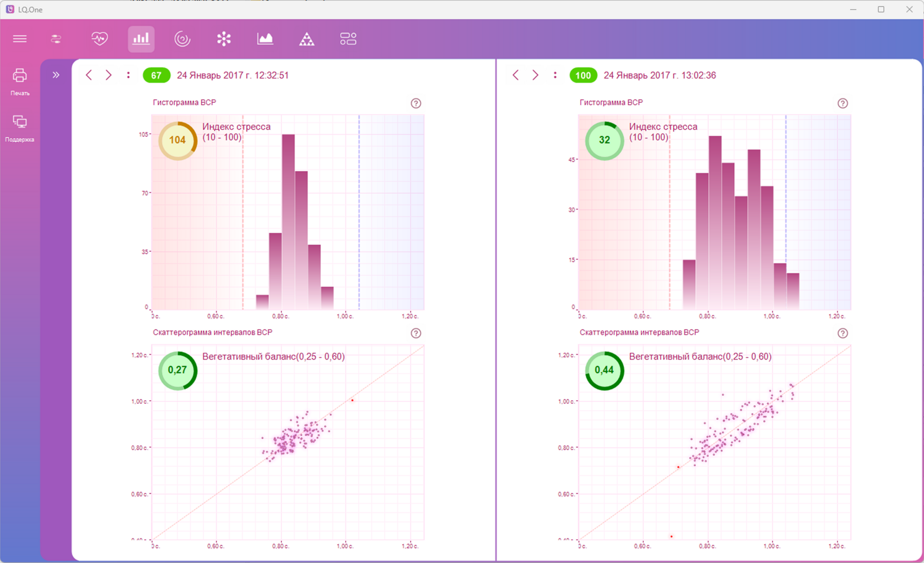
Task: Open the flower-shaped dots view
Action: (224, 38)
